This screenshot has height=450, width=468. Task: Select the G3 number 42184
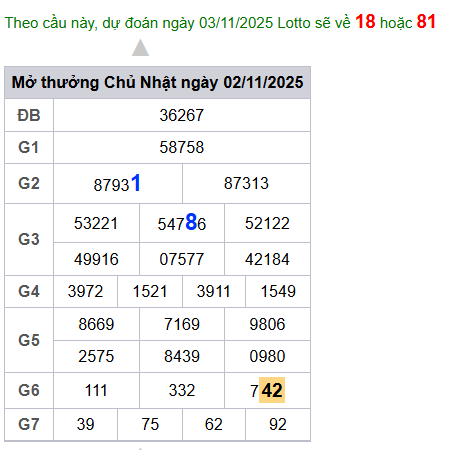point(267,259)
